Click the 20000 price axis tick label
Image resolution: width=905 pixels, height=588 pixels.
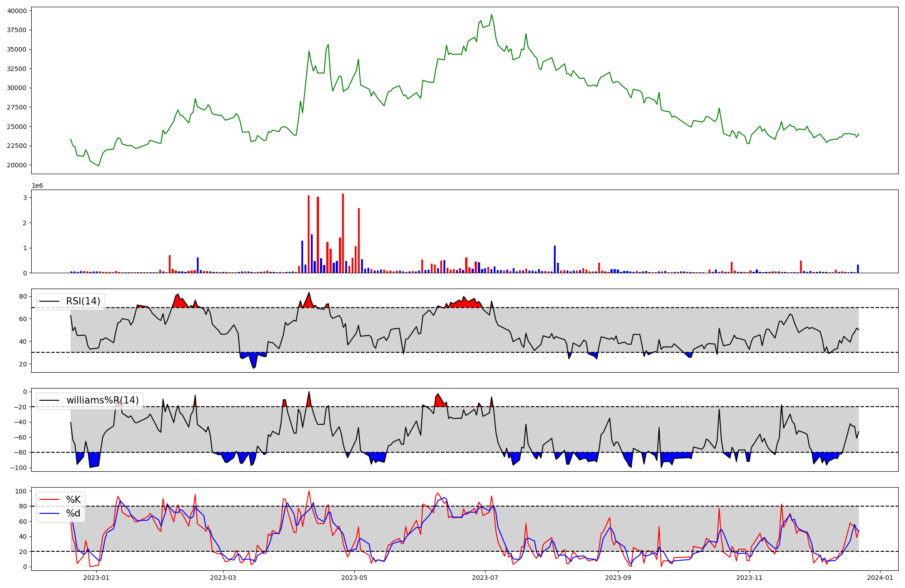coord(17,165)
